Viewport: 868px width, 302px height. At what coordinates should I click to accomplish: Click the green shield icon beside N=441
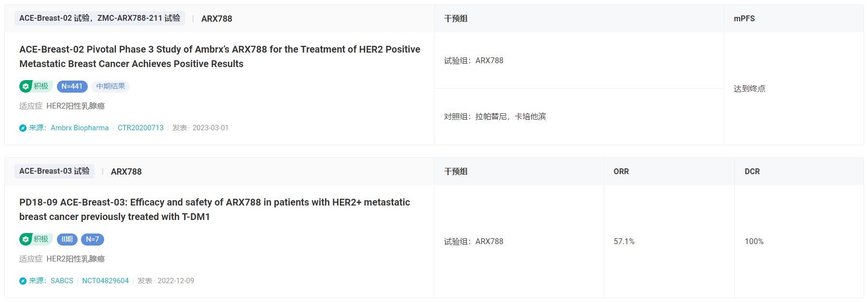(x=26, y=86)
